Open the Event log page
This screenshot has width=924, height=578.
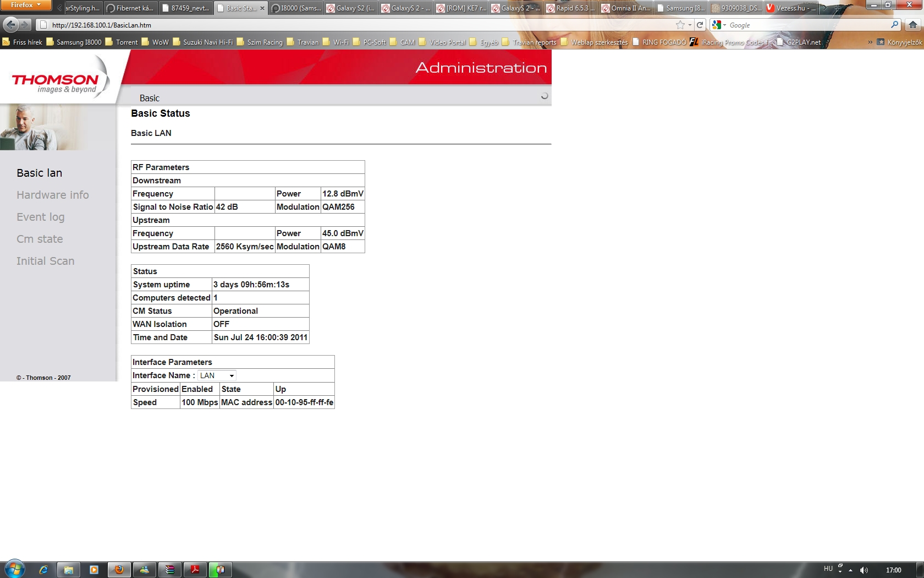(41, 217)
